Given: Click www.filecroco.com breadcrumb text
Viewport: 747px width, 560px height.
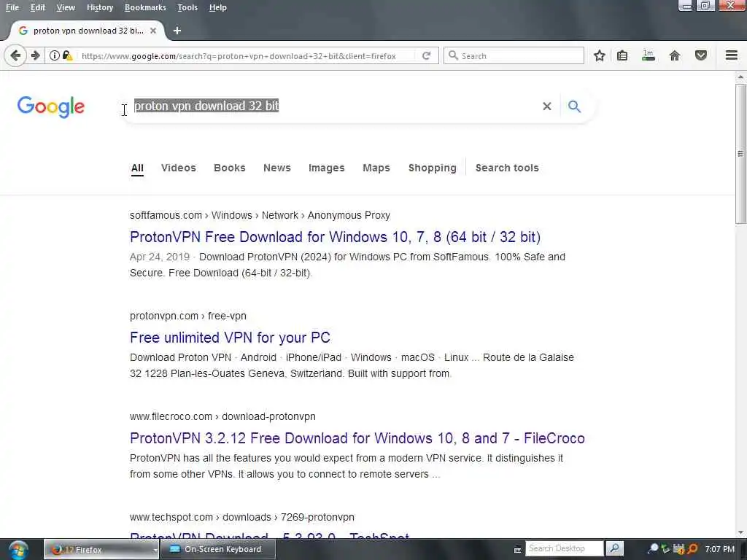Looking at the screenshot, I should 171,416.
